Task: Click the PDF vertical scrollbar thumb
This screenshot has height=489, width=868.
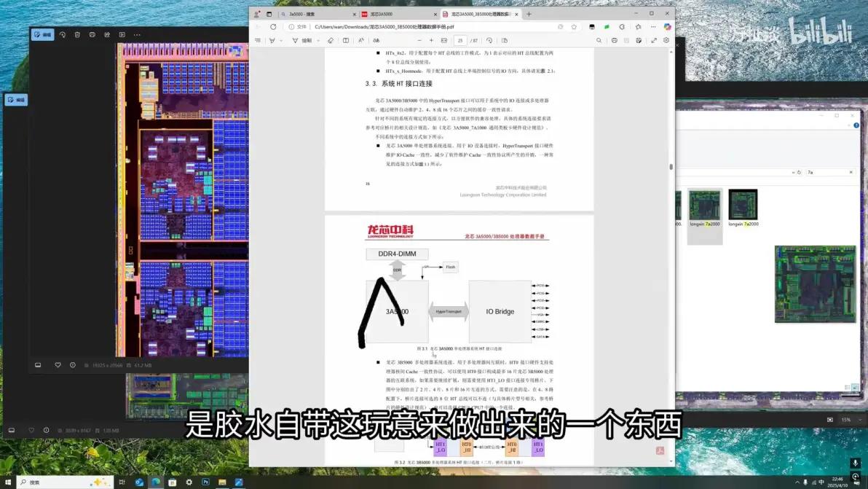Action: click(671, 166)
